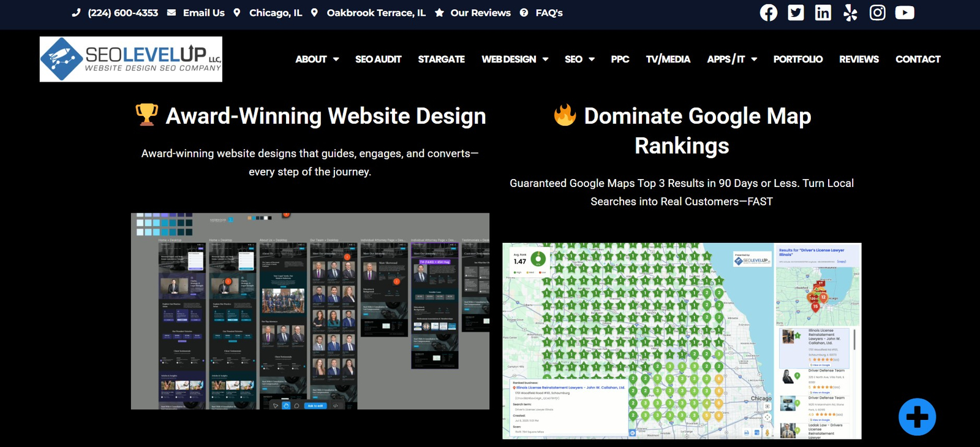
Task: Open the Oakbrook Terrace, IL location link
Action: click(x=376, y=13)
